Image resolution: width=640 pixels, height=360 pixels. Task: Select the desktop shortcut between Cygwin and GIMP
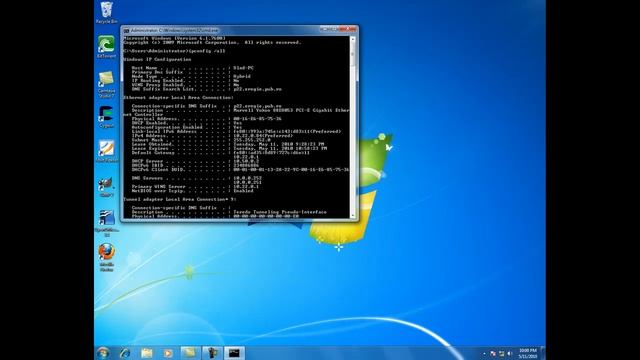tap(107, 151)
